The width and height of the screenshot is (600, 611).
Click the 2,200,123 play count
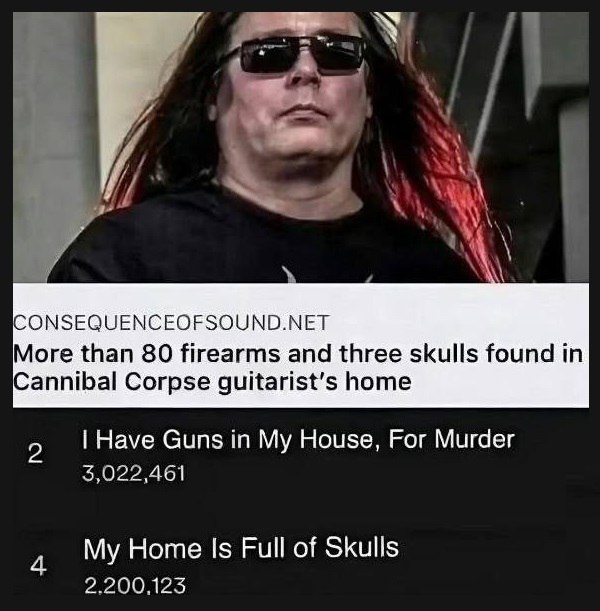(135, 586)
